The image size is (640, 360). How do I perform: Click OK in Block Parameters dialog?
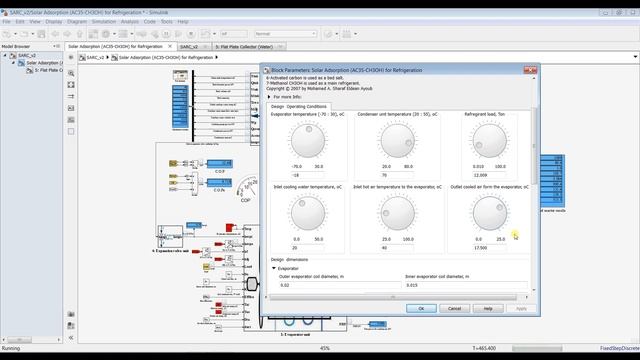click(x=421, y=309)
